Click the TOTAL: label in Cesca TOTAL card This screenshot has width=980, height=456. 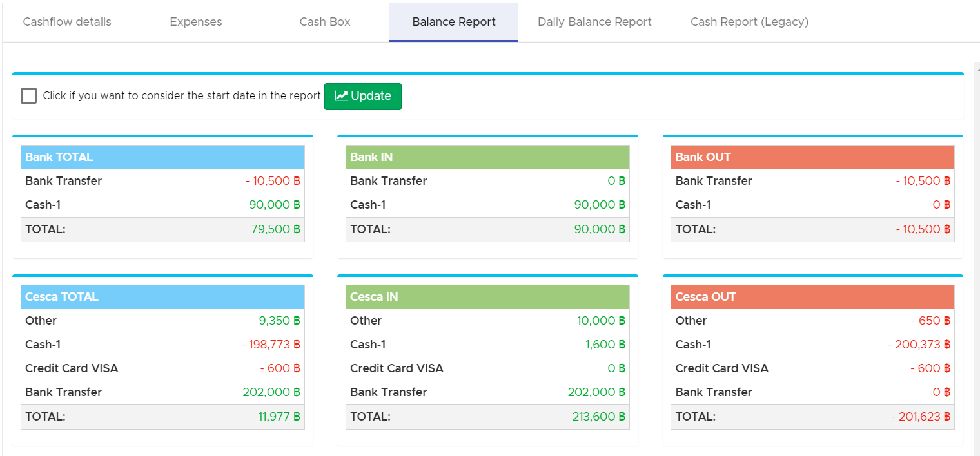pos(45,417)
